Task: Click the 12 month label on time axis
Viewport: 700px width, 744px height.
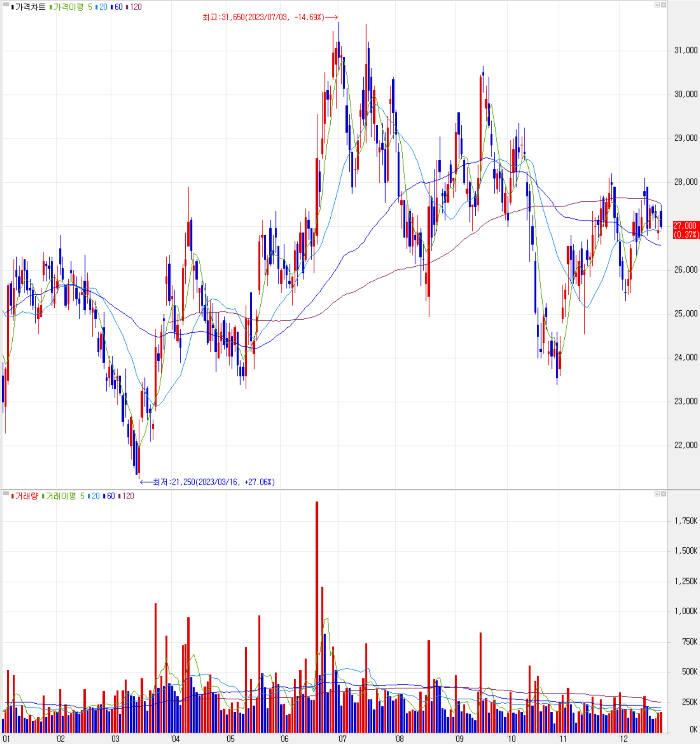Action: (623, 739)
